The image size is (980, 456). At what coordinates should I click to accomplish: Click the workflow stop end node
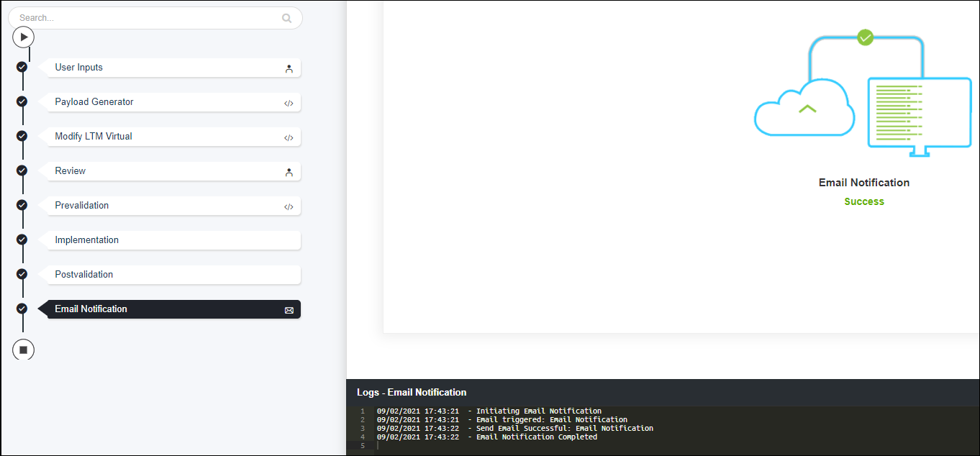[x=24, y=350]
